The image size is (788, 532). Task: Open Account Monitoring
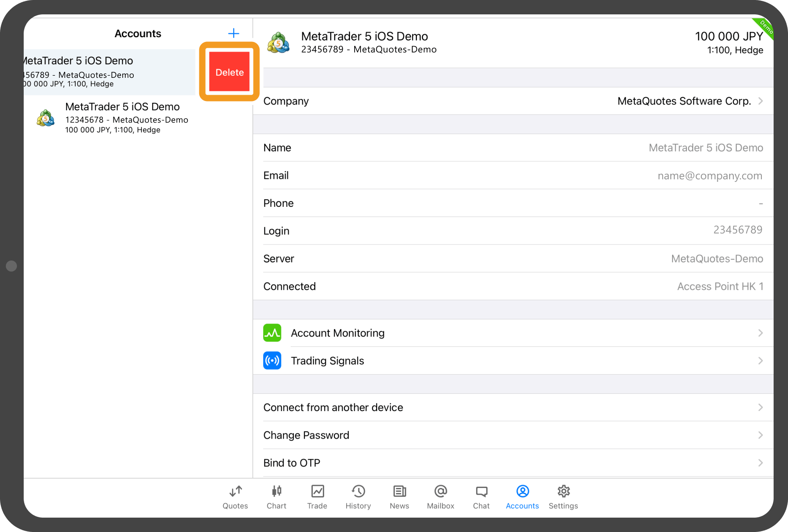click(x=513, y=333)
